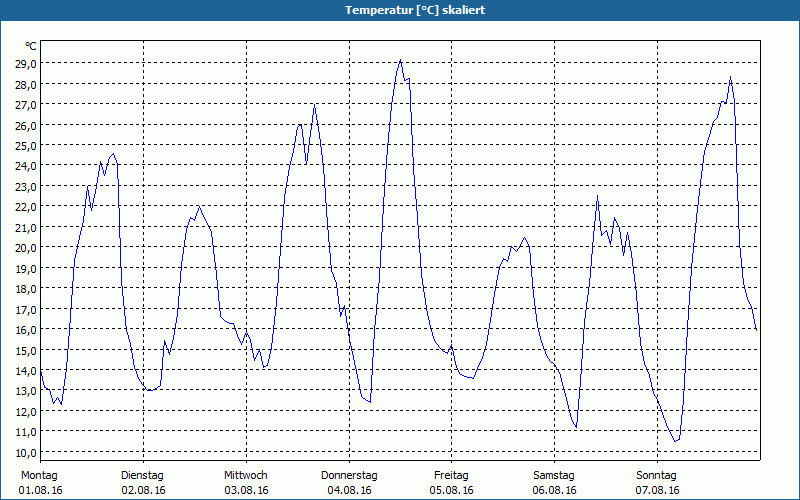Click the 24,0 axis label

pyautogui.click(x=26, y=166)
